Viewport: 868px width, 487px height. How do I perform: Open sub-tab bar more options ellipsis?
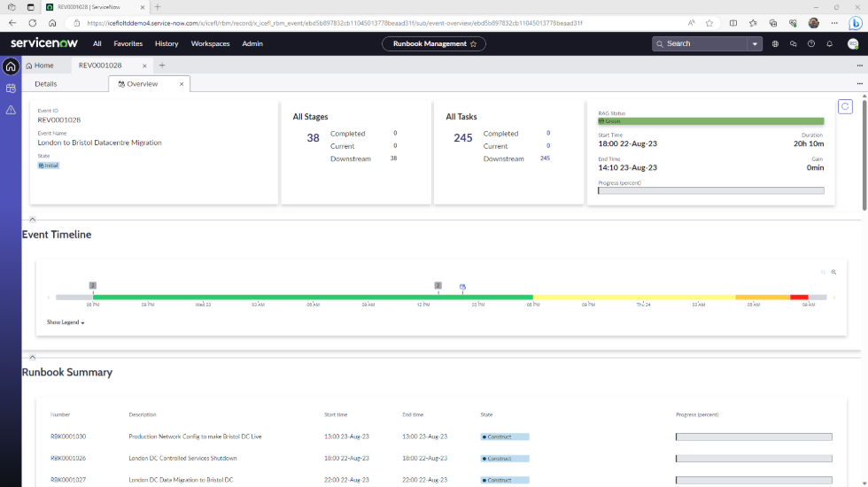point(860,84)
